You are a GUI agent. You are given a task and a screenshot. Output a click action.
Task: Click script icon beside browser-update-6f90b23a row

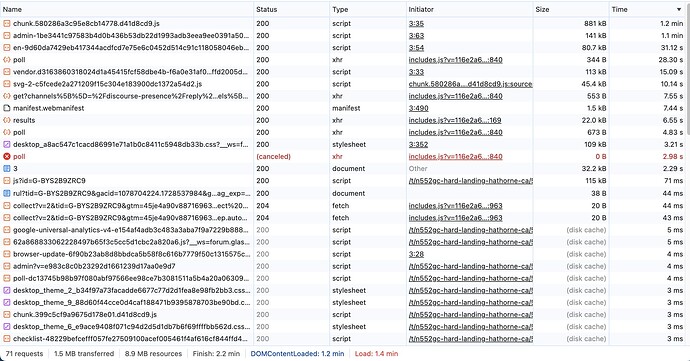point(7,254)
